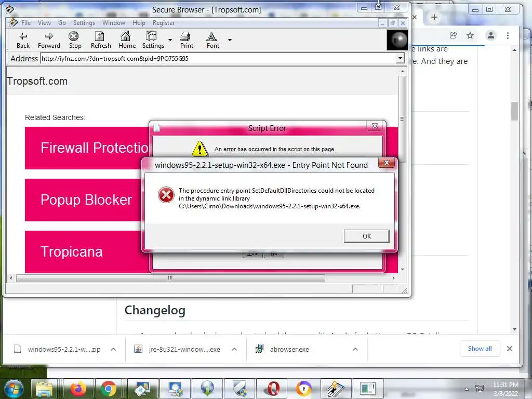Screen dimensions: 532x399
Task: Open the Tropicana related search
Action: click(x=83, y=252)
